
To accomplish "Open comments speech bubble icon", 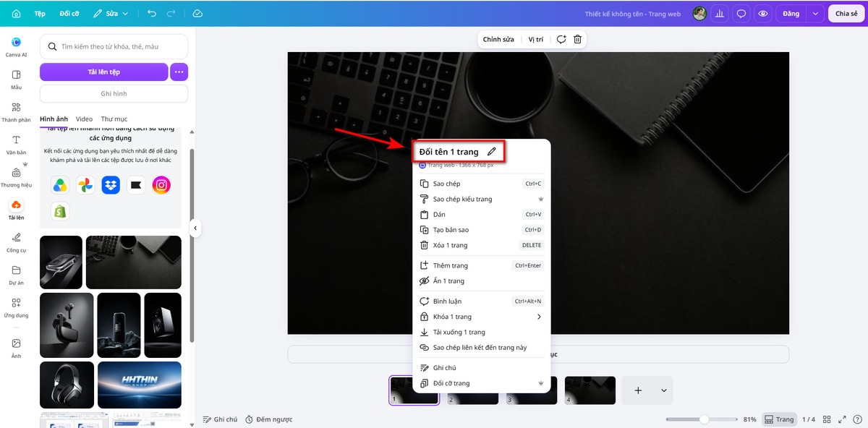I will pyautogui.click(x=741, y=13).
